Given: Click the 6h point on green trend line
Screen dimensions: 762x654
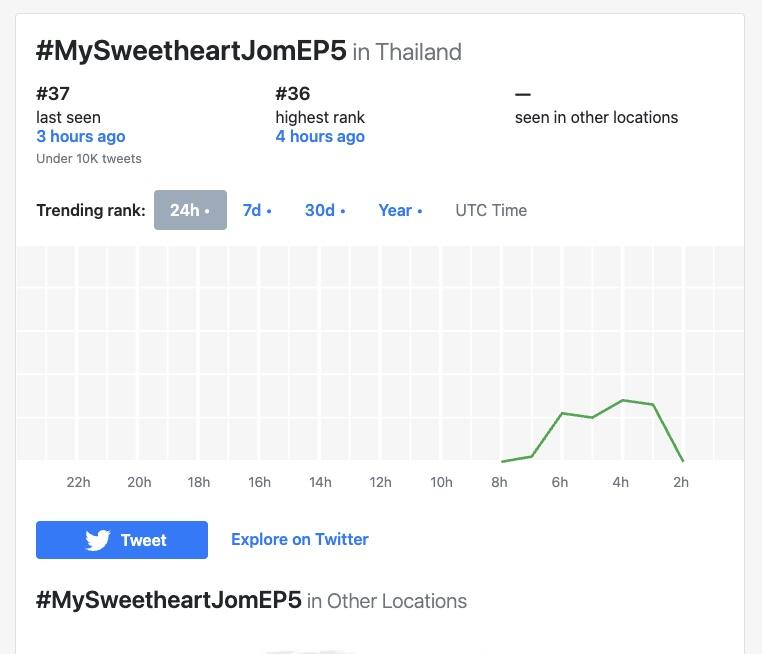Looking at the screenshot, I should tap(562, 413).
